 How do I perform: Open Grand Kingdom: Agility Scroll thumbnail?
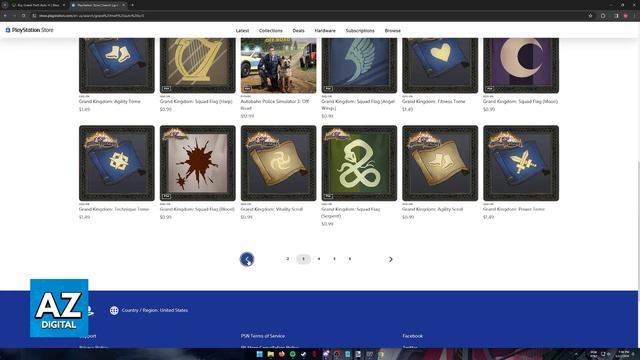click(x=440, y=163)
